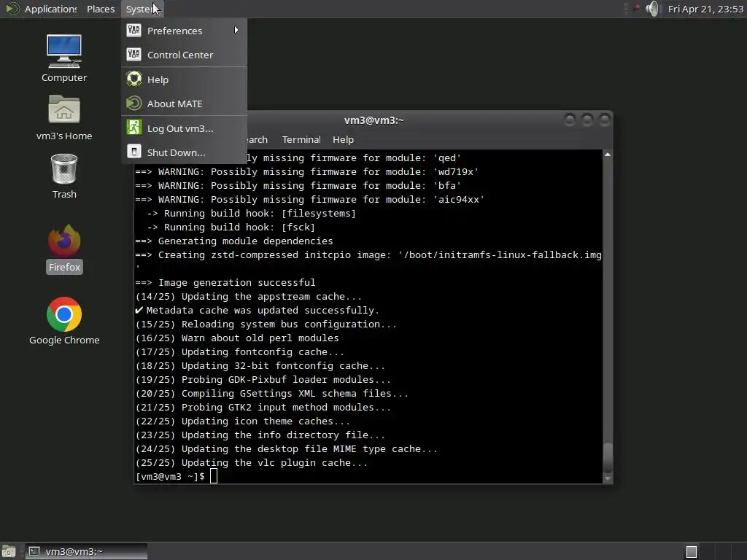Screen dimensions: 747x560
Task: Close the terminal window
Action: pyautogui.click(x=605, y=120)
